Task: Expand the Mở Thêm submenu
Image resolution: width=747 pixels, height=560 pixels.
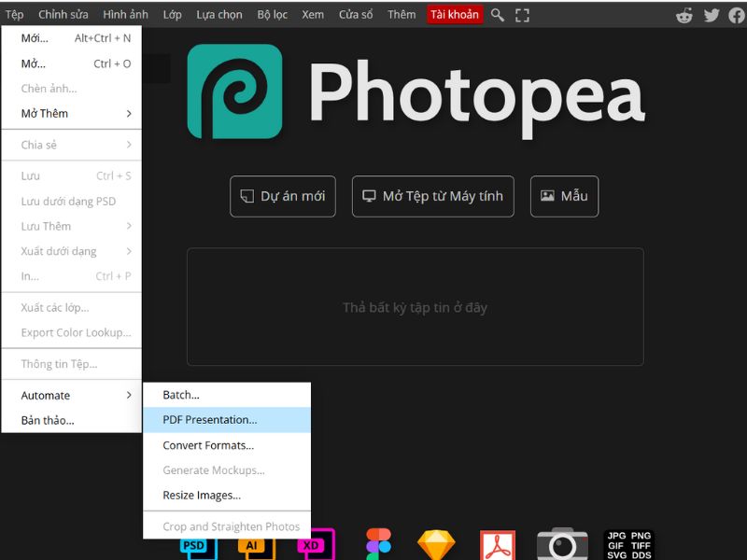Action: point(72,113)
